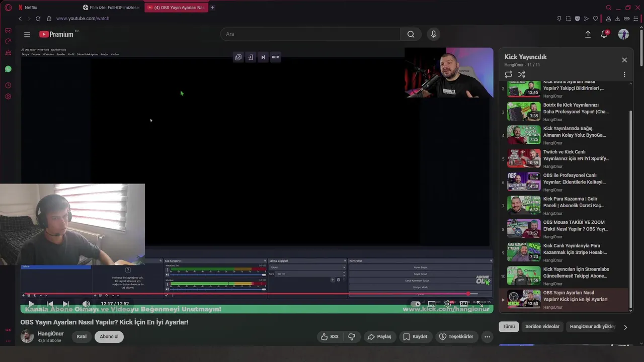Show more filter chips arrow
The width and height of the screenshot is (644, 362).
tap(625, 327)
